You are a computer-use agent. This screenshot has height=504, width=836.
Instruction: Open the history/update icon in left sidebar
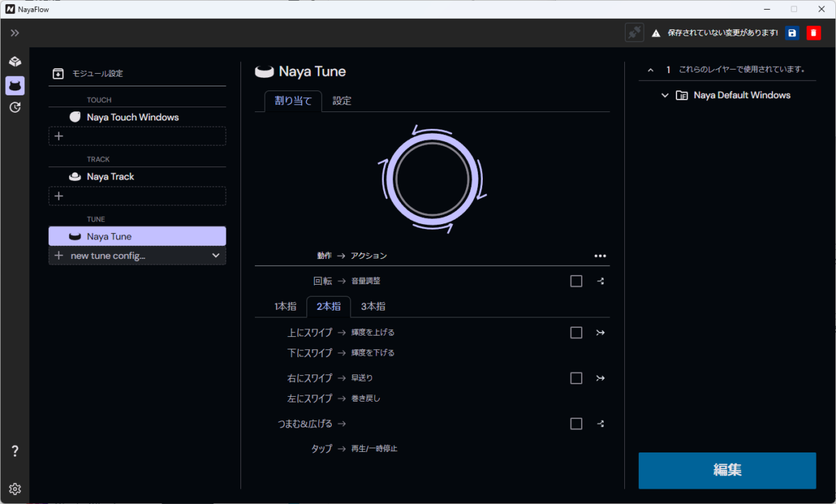pyautogui.click(x=15, y=107)
